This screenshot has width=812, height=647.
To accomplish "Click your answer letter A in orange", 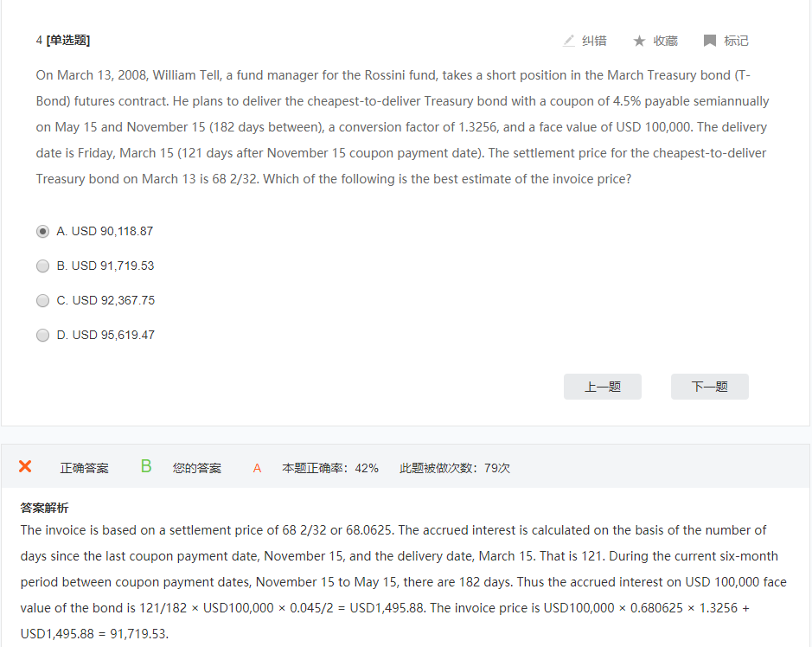I will 257,468.
